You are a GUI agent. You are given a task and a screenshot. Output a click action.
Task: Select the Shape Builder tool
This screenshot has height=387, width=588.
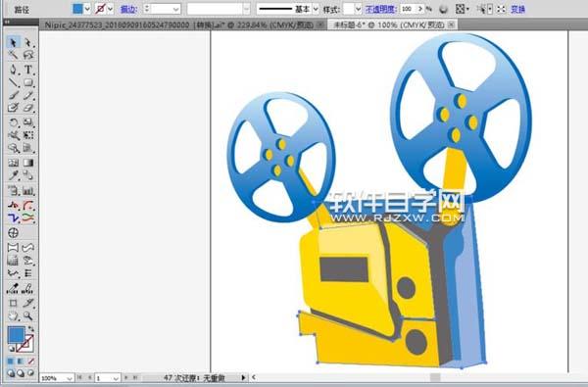click(x=13, y=148)
